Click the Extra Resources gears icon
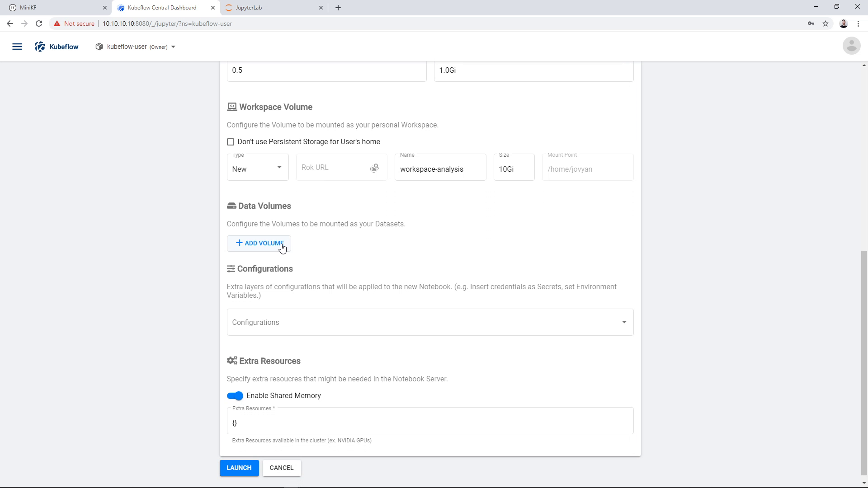 [x=232, y=361]
